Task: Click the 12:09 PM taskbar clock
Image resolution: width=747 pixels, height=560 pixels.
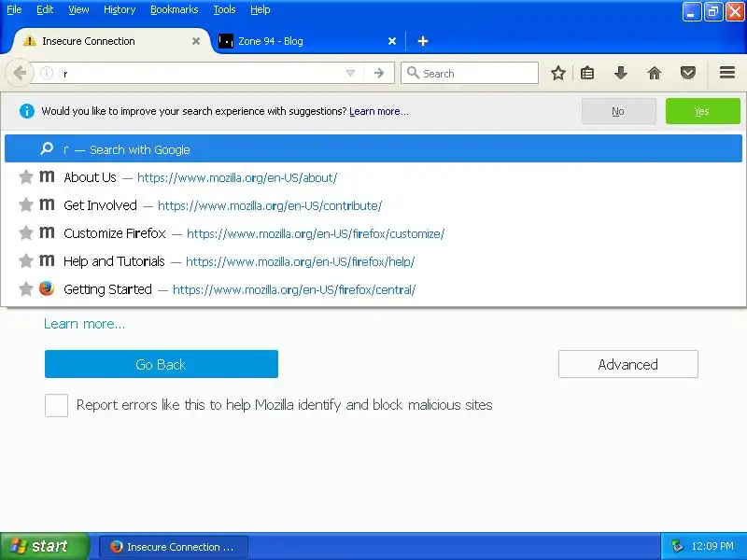Action: [x=712, y=546]
